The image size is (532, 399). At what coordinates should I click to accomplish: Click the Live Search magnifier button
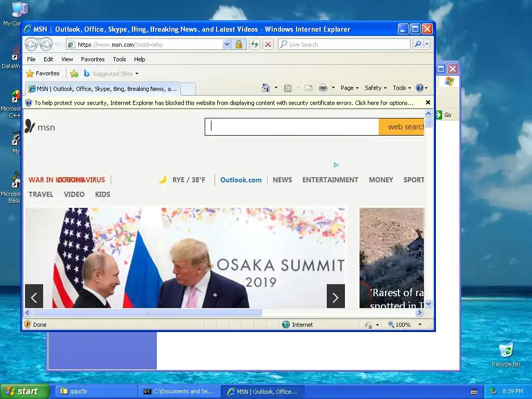(x=418, y=45)
